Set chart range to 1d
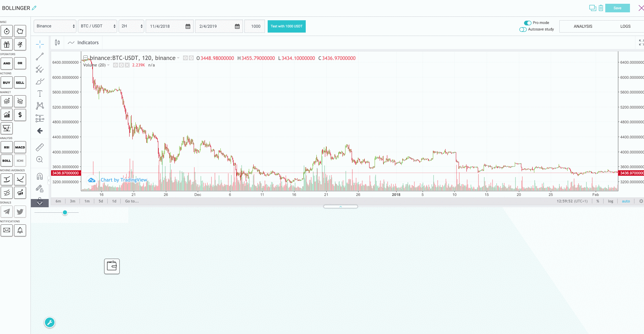This screenshot has height=334, width=644. 114,201
